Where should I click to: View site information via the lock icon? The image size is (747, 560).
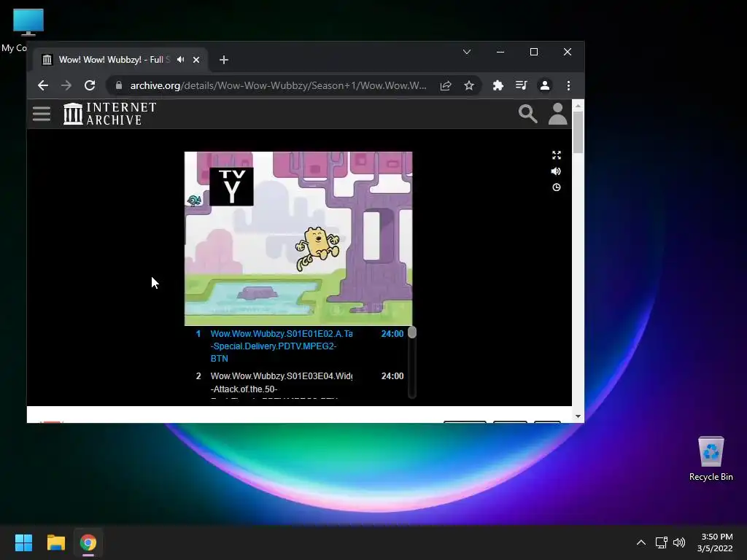point(119,86)
